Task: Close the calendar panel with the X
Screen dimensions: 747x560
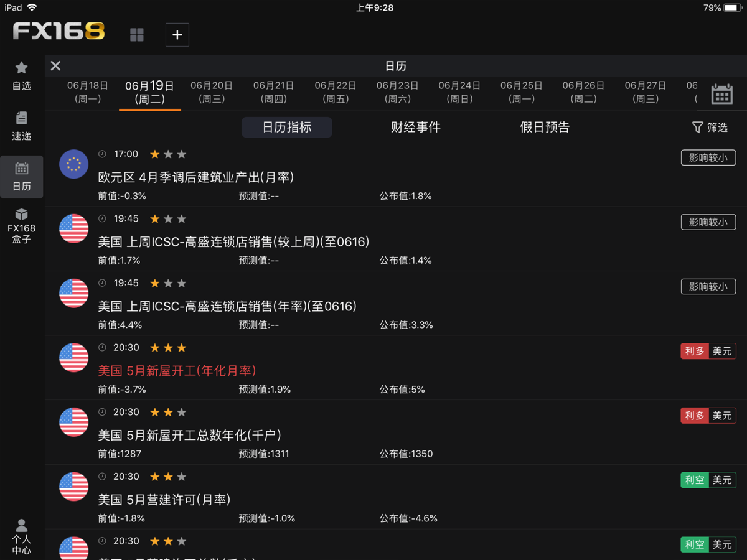Action: coord(55,65)
